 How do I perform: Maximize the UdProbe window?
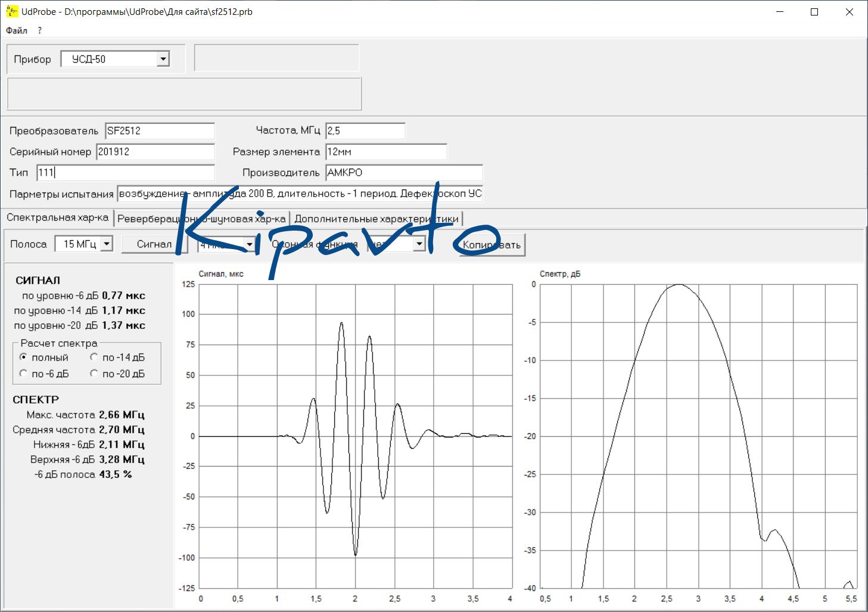[x=814, y=12]
